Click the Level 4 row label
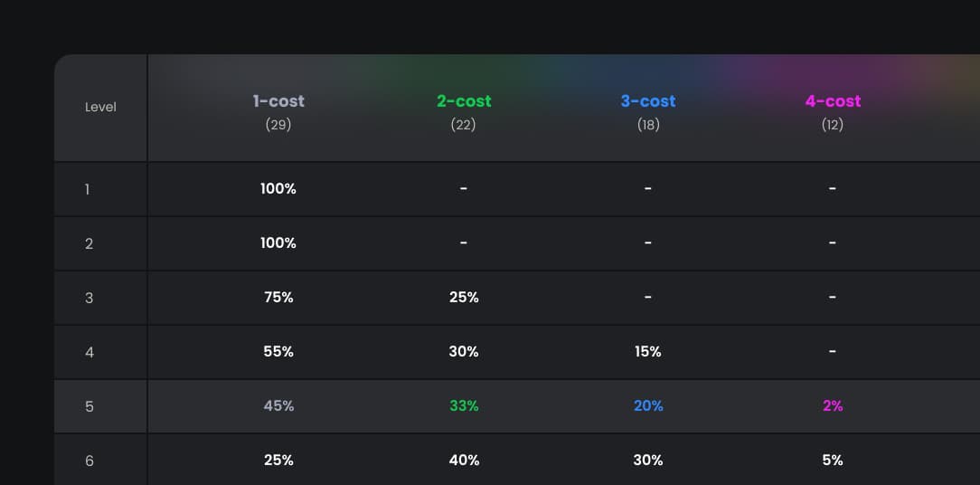This screenshot has width=980, height=485. coord(89,352)
